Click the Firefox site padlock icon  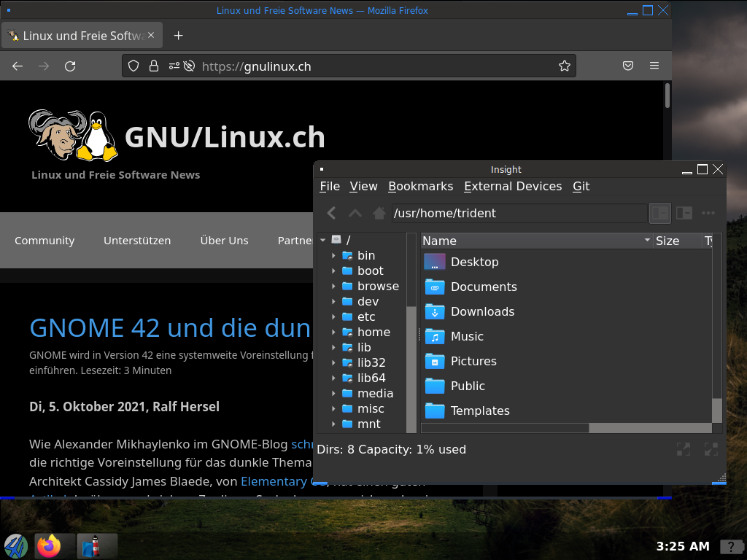coord(153,66)
